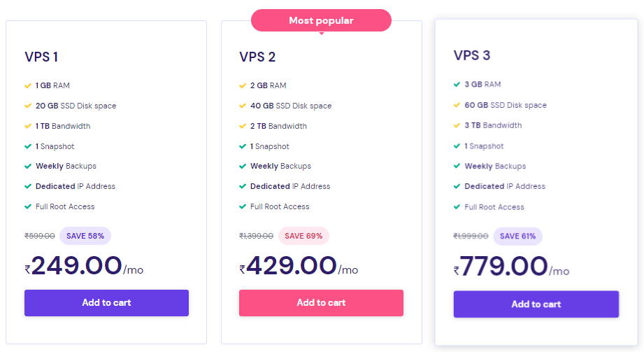This screenshot has height=352, width=644.
Task: Click the SAVE 58% discount badge
Action: (x=85, y=236)
